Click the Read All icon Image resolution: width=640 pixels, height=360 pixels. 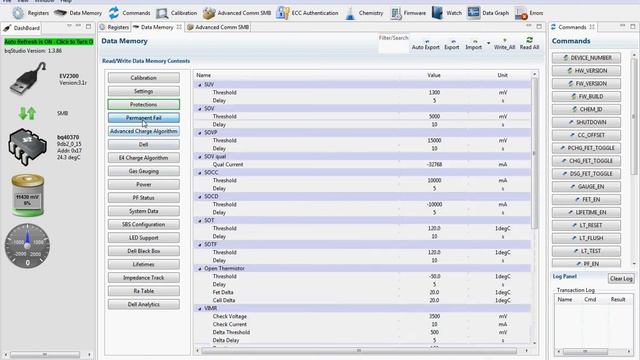(529, 40)
